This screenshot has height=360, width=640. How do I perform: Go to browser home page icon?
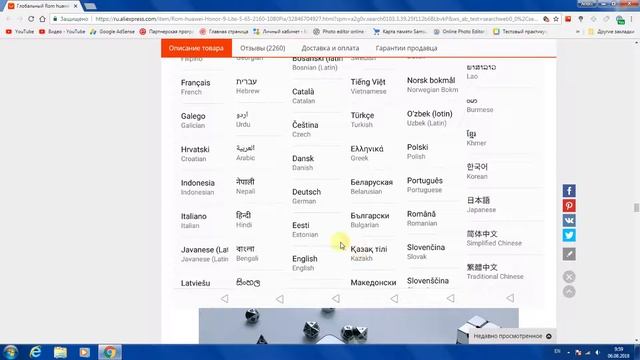tap(42, 19)
